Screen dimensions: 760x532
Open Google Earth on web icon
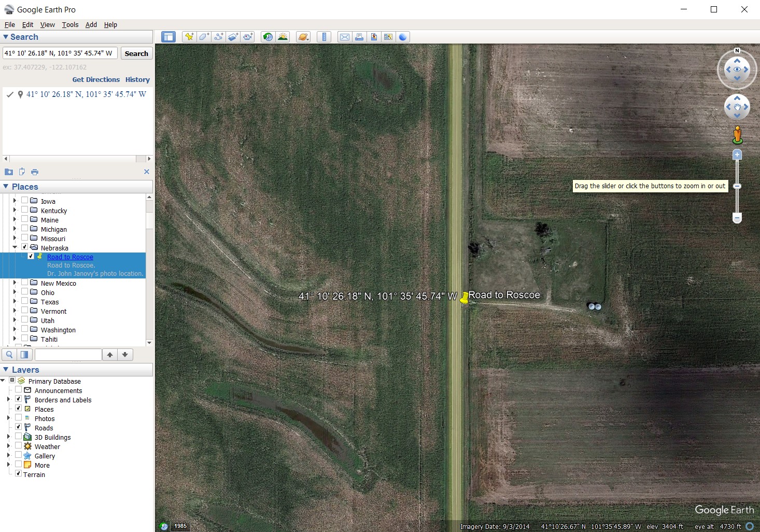point(403,37)
